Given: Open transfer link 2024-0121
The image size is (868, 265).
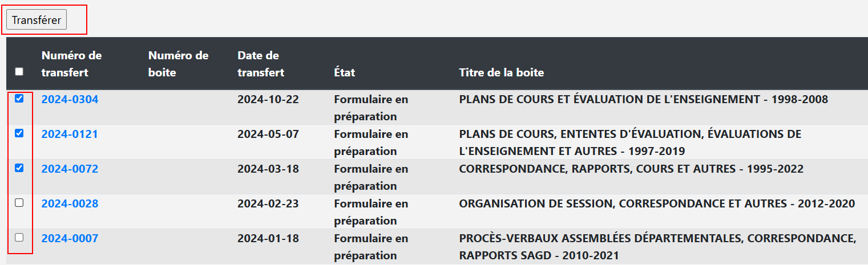Looking at the screenshot, I should coord(70,134).
